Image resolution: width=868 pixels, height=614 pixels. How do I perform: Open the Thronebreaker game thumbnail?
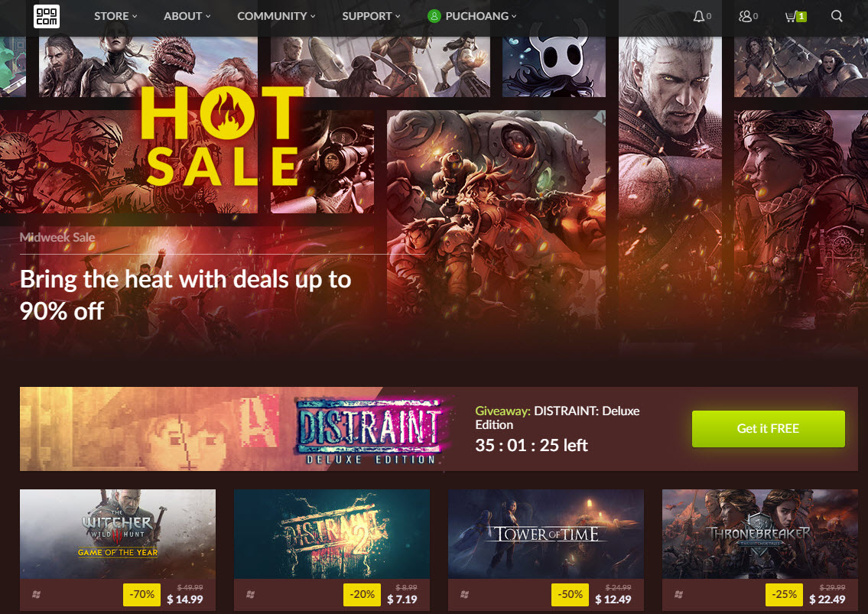759,534
